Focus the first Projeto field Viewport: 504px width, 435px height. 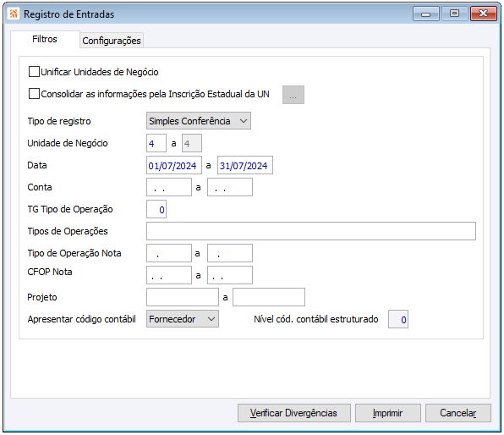click(183, 297)
